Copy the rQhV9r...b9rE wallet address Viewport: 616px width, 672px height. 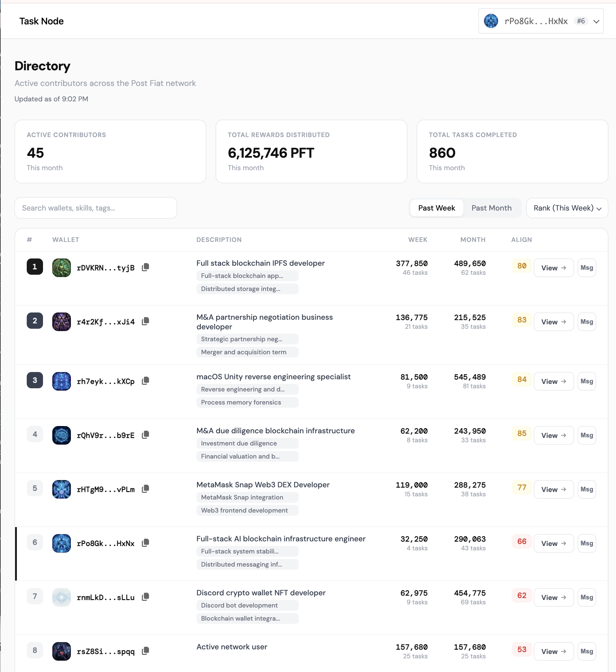(x=145, y=434)
